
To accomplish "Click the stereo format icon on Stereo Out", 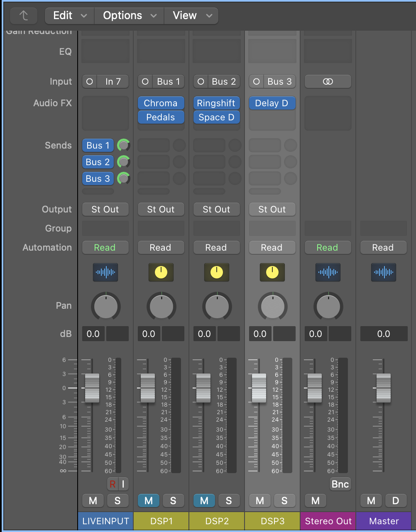I will [x=328, y=82].
